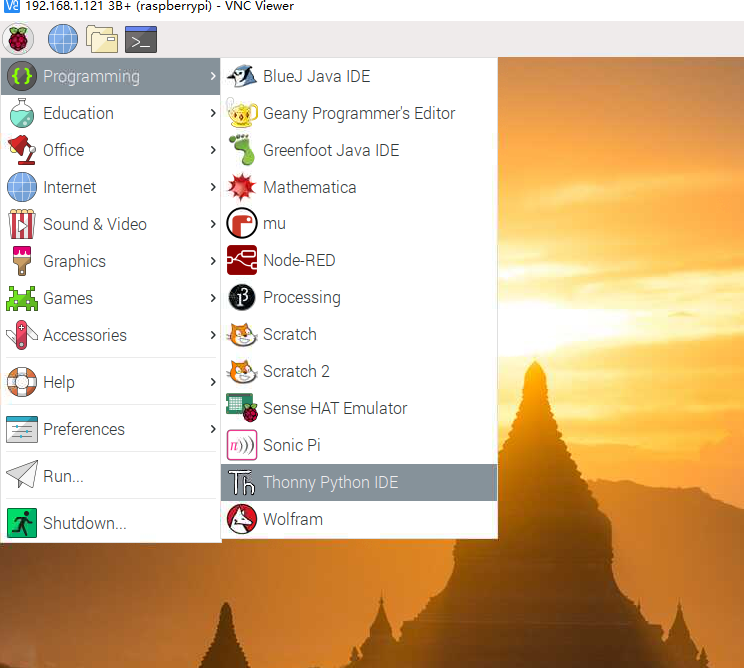The image size is (744, 668).
Task: Expand the Internet submenu arrow
Action: [x=213, y=187]
